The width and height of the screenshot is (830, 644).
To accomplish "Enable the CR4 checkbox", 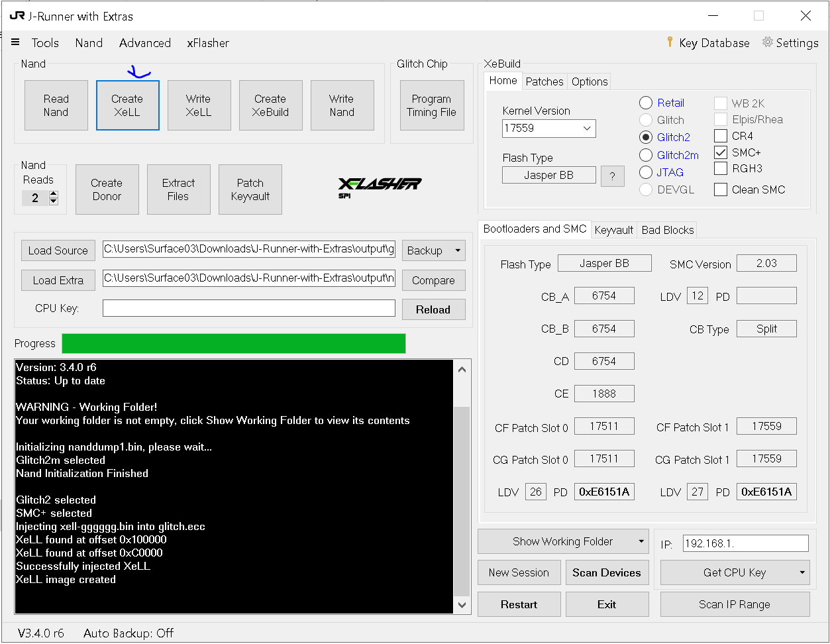I will coord(721,136).
